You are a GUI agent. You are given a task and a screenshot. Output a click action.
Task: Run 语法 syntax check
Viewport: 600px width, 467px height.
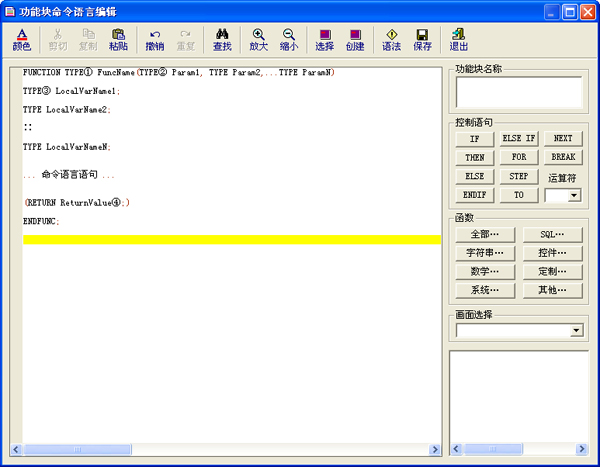[391, 40]
